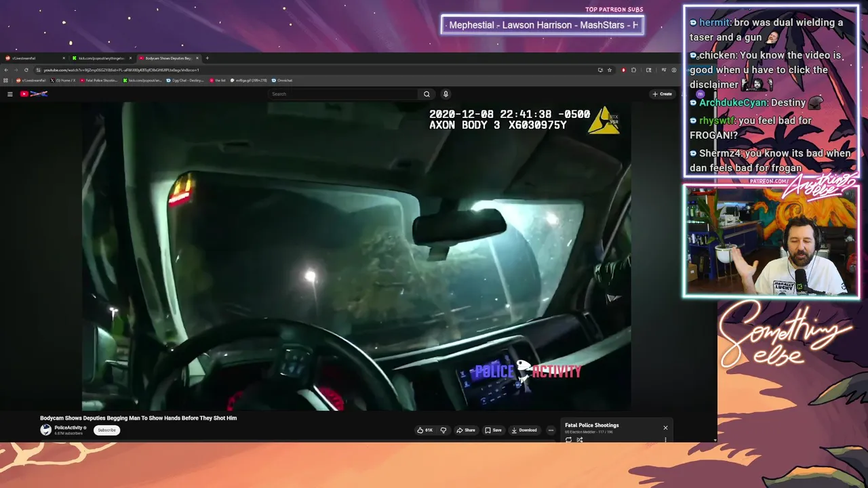Open the YouTube Create button
Screen dimensions: 868x488
click(661, 94)
